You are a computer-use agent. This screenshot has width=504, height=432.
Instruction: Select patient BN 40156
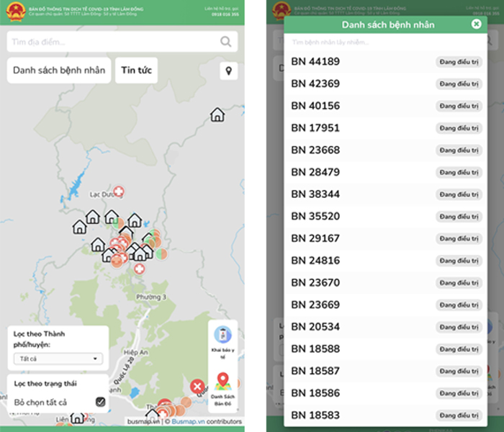[385, 106]
